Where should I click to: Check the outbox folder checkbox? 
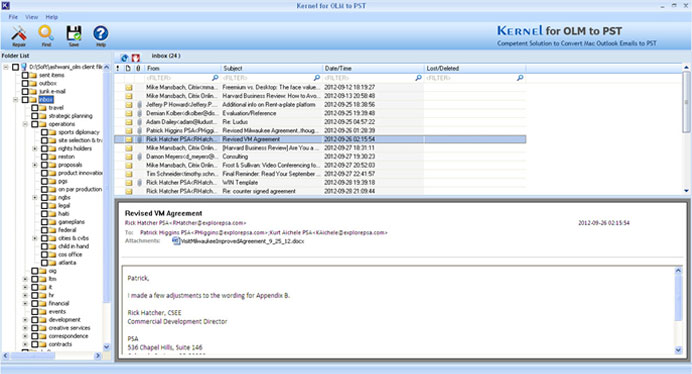point(25,83)
